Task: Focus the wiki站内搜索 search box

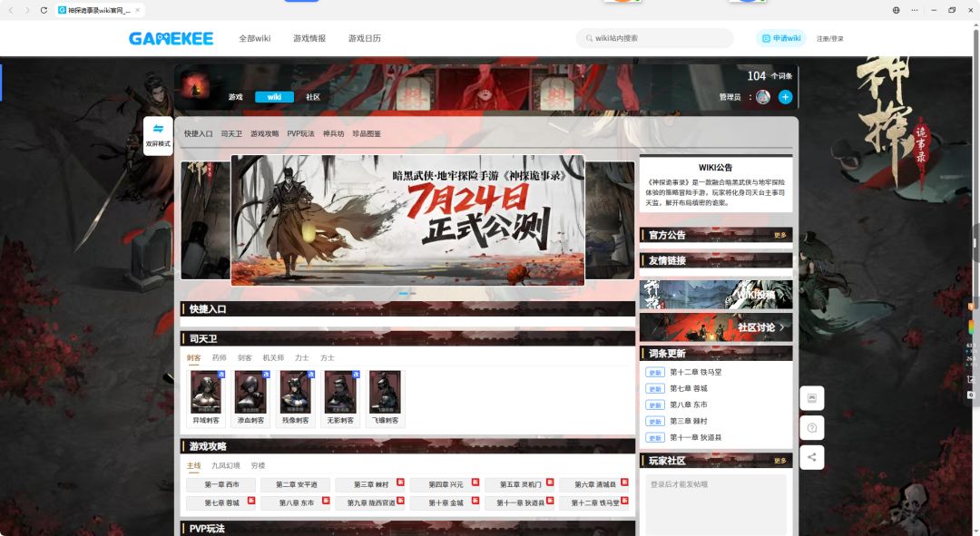Action: 654,38
